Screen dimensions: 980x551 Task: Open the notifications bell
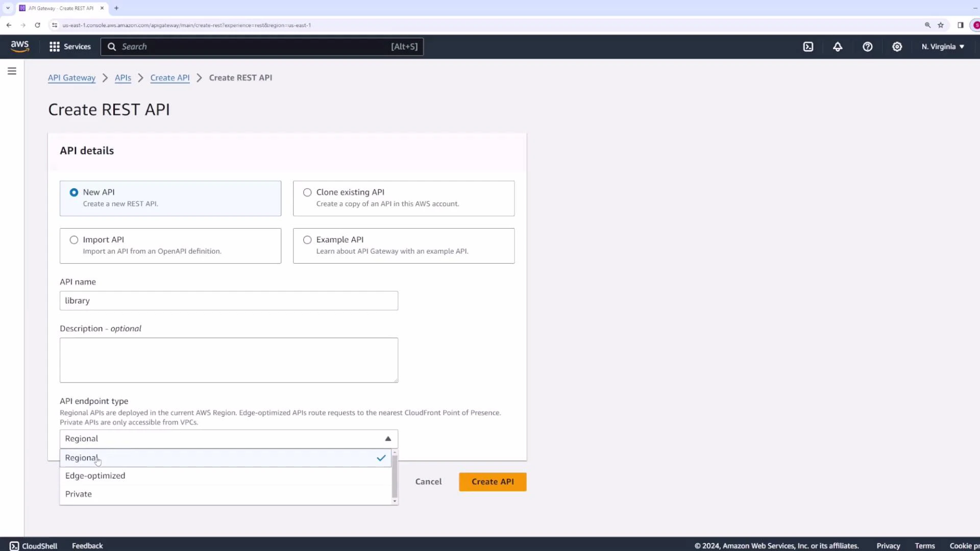[x=838, y=46]
